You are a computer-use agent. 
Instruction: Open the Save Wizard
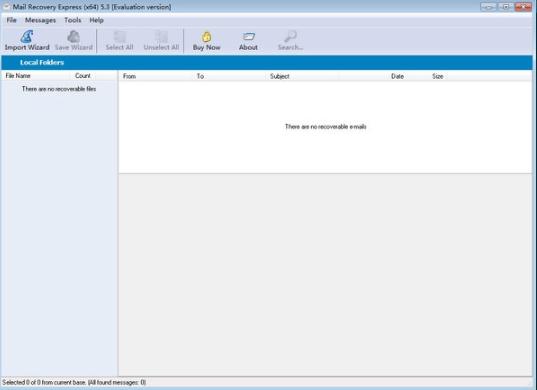[74, 41]
